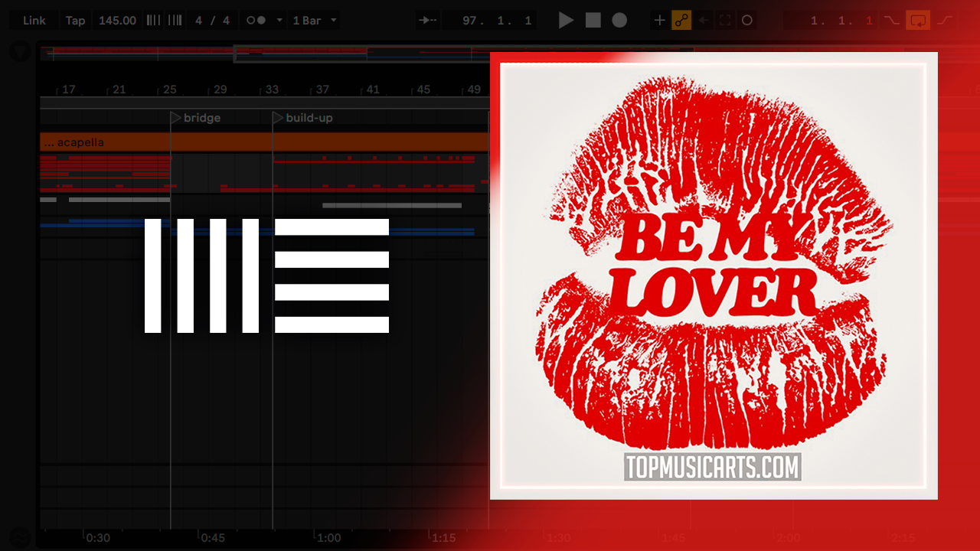
Task: Click the Re-enable Automation arrow icon
Action: tap(704, 21)
